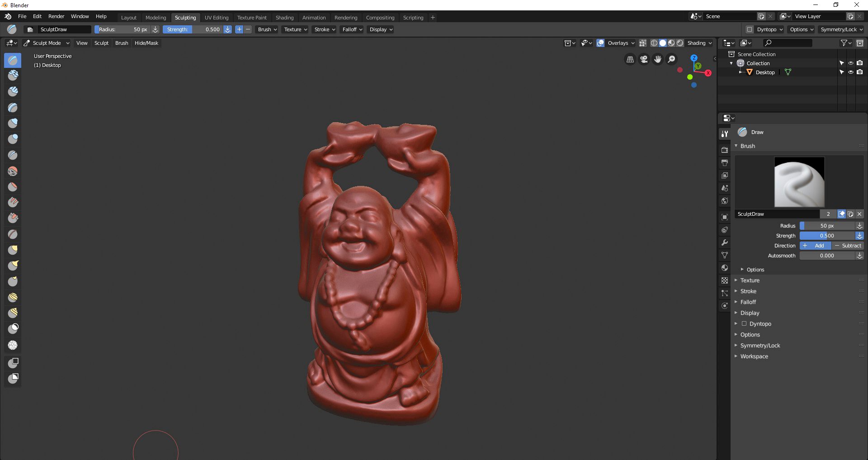This screenshot has width=868, height=460.
Task: Toggle perspective/orthographic grid icon
Action: point(630,59)
